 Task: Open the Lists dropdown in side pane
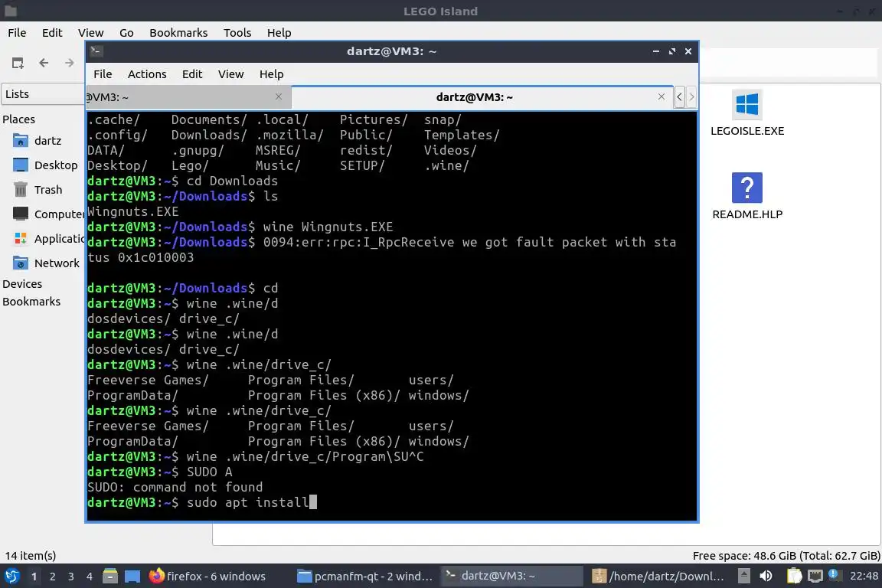pyautogui.click(x=43, y=94)
